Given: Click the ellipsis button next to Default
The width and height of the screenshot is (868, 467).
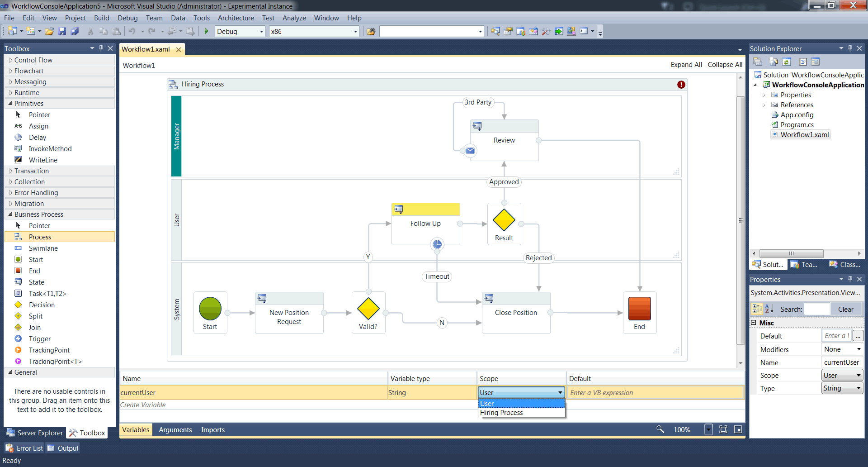Looking at the screenshot, I should tap(858, 336).
